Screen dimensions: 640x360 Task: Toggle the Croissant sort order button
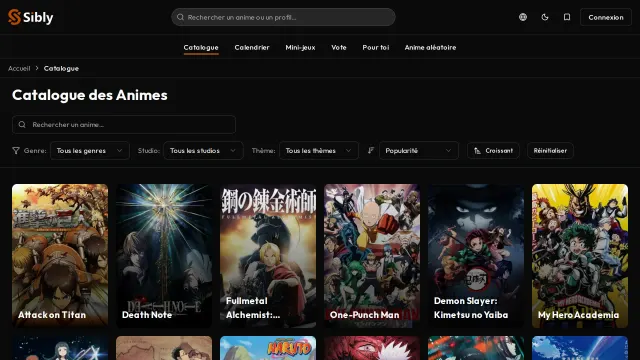[493, 151]
